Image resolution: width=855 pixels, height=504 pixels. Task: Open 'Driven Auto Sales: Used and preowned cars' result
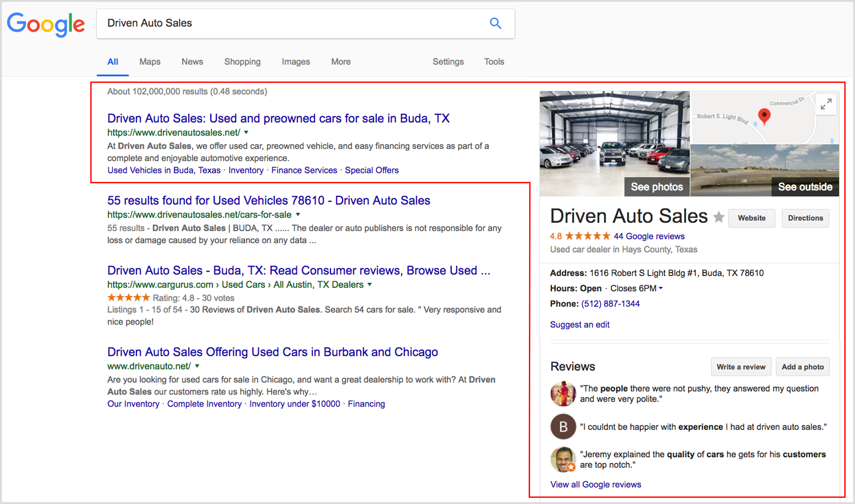pos(278,118)
